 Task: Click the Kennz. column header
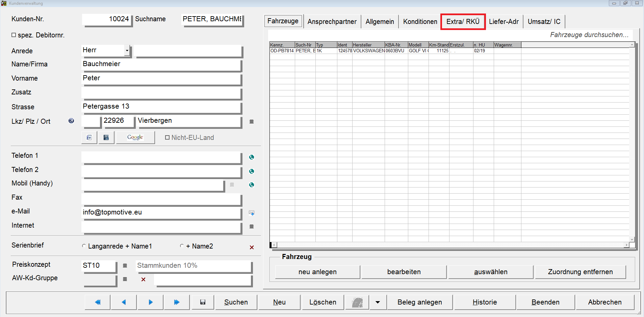coord(282,45)
